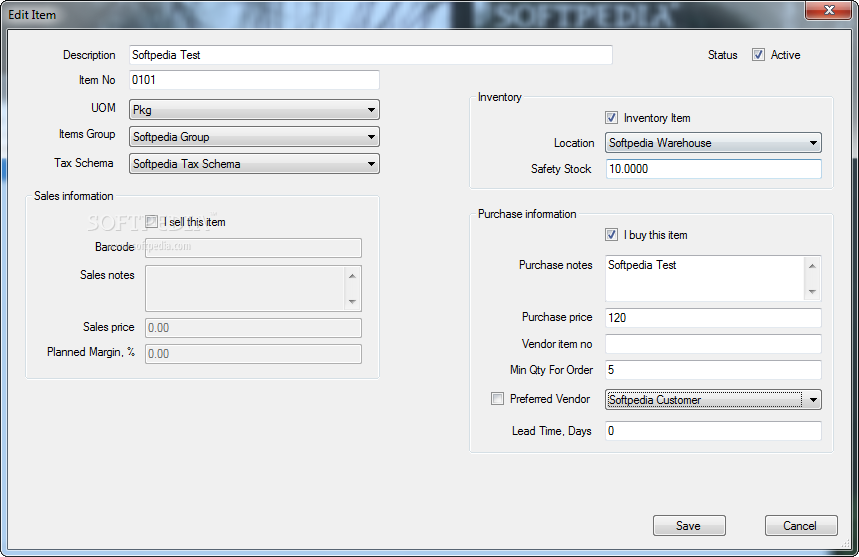The height and width of the screenshot is (557, 859).
Task: Close the Edit Item window
Action: pyautogui.click(x=828, y=10)
